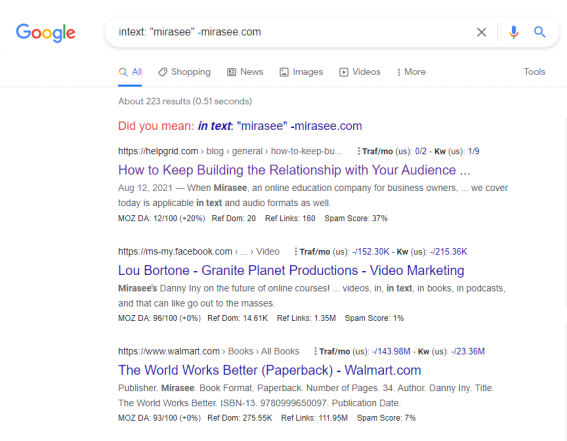The image size is (567, 441).
Task: Expand the More menu with three dots
Action: click(411, 72)
